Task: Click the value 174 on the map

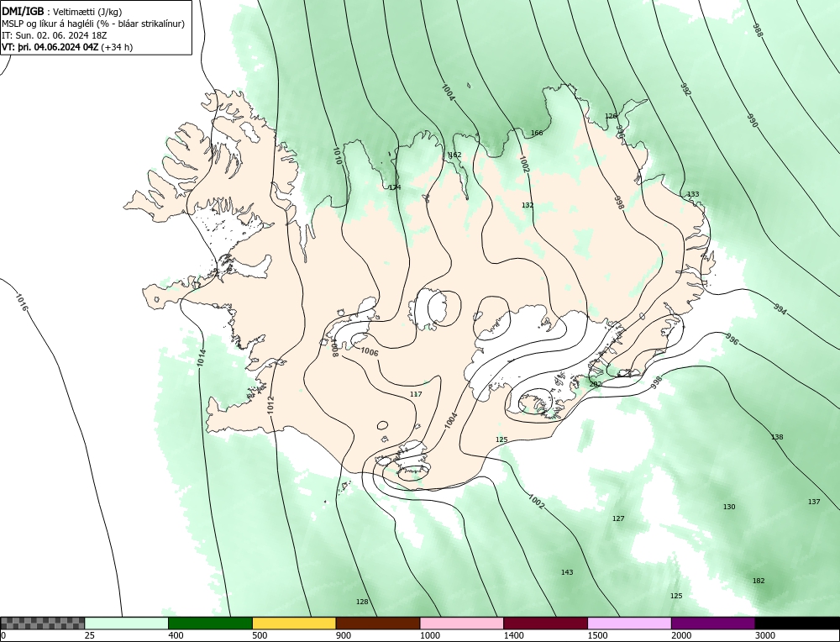Action: [395, 187]
